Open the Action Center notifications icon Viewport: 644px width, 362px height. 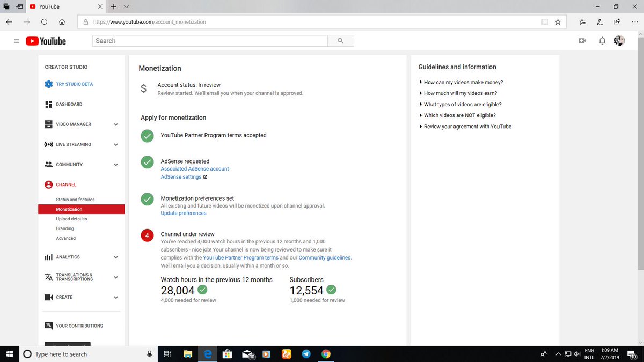tap(632, 354)
